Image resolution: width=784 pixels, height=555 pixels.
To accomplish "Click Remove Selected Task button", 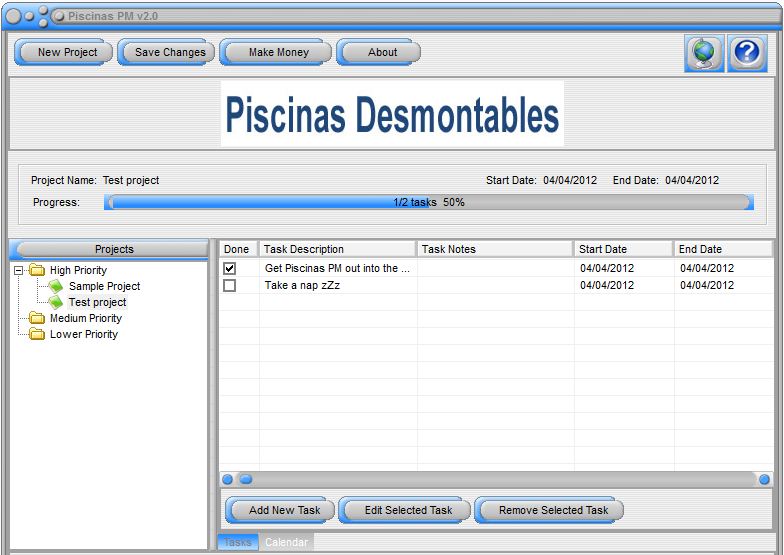I will (549, 510).
